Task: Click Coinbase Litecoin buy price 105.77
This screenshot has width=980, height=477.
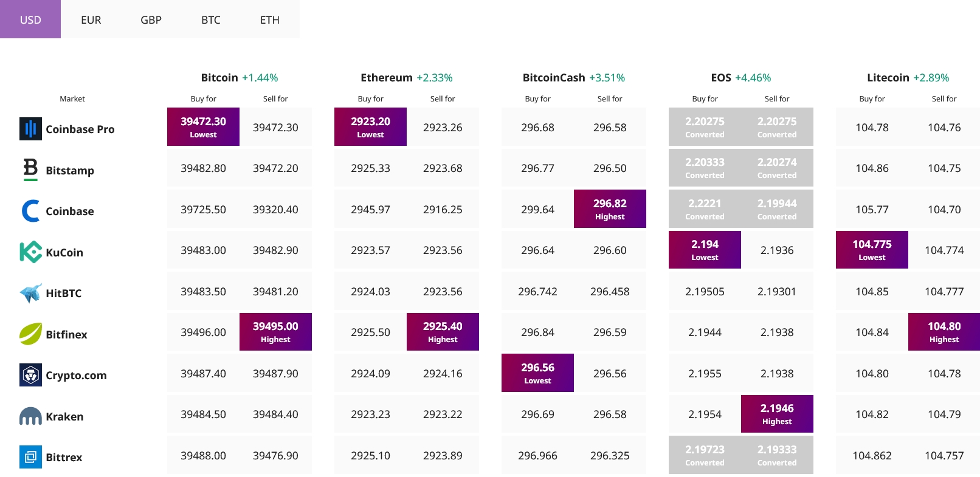Action: pyautogui.click(x=872, y=209)
